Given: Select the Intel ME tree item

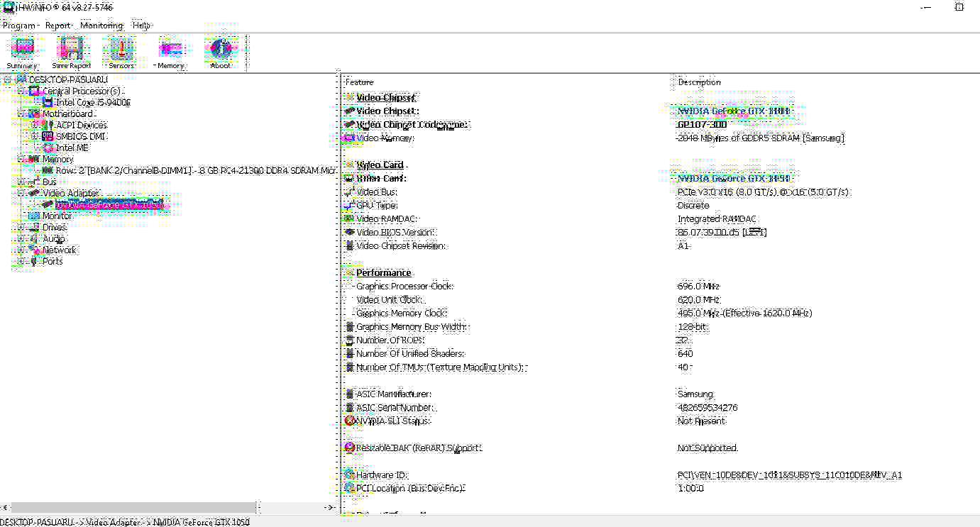Looking at the screenshot, I should click(x=72, y=148).
